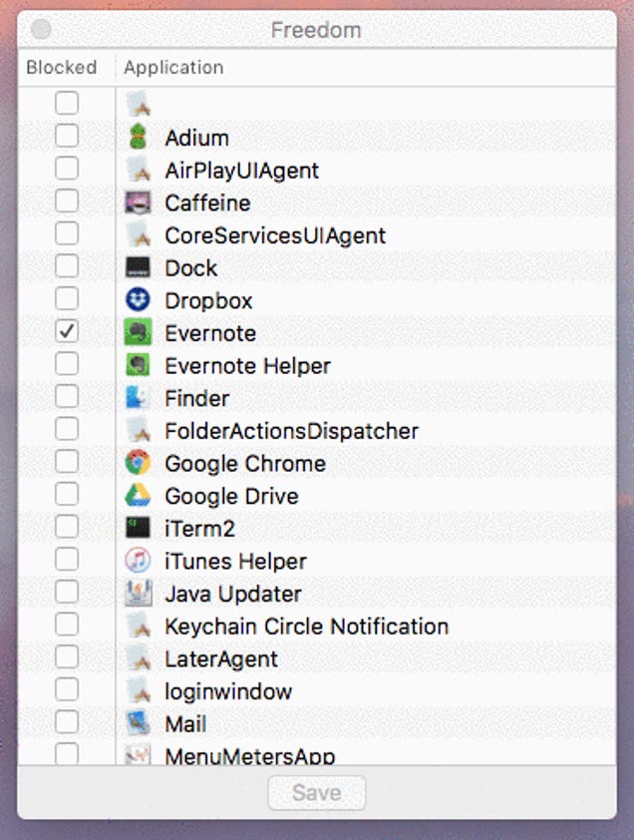Viewport: 634px width, 840px height.
Task: Click the AirPlayUIAgent generic app icon
Action: tap(139, 170)
